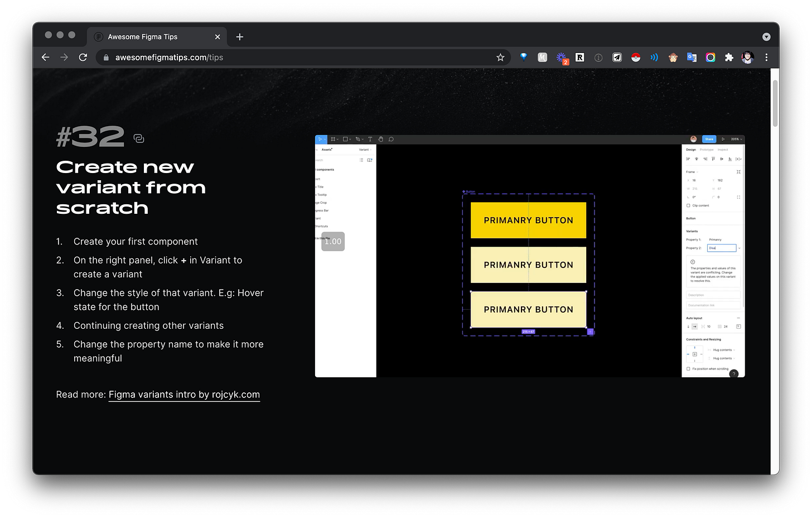Viewport: 812px width, 518px height.
Task: Open the Property 2 dropdown arrow
Action: click(x=739, y=248)
